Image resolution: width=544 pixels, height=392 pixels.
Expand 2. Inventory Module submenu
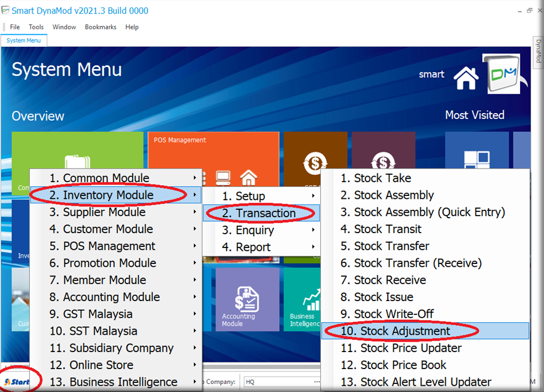108,195
